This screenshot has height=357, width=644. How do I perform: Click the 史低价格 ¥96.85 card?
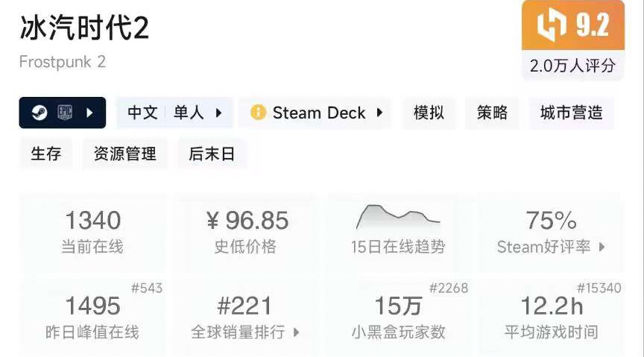[x=245, y=230]
